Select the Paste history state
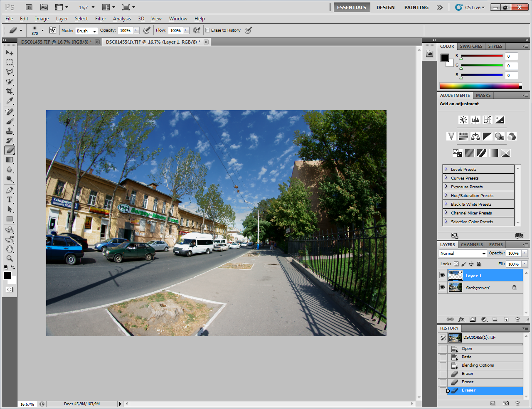The height and width of the screenshot is (409, 532). 466,357
